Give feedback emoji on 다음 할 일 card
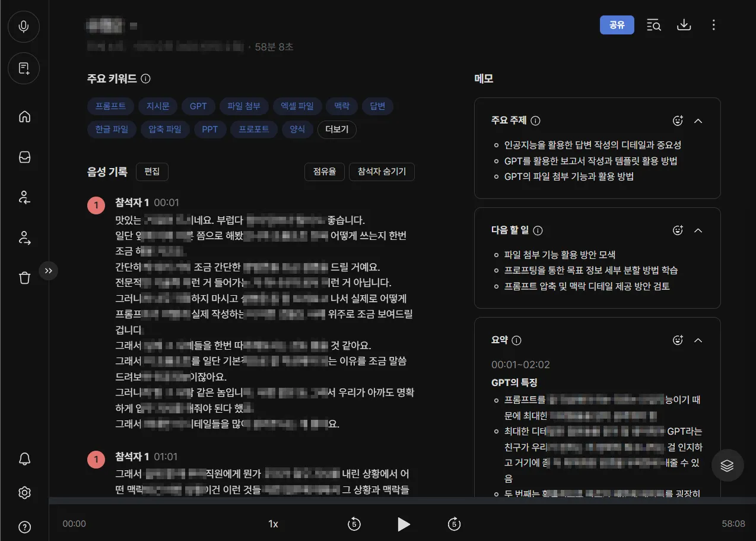This screenshot has height=541, width=756. (x=678, y=230)
